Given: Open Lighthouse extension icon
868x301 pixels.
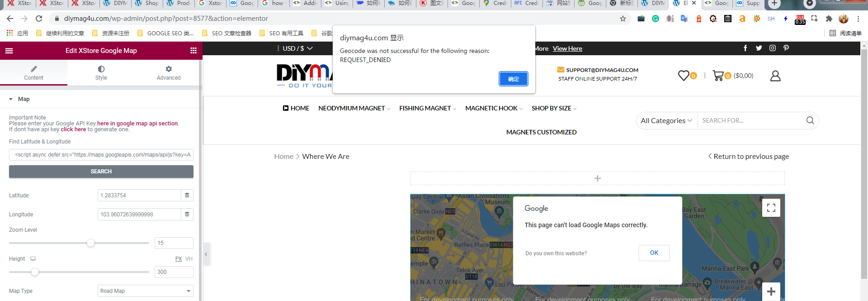Looking at the screenshot, I should tap(699, 19).
